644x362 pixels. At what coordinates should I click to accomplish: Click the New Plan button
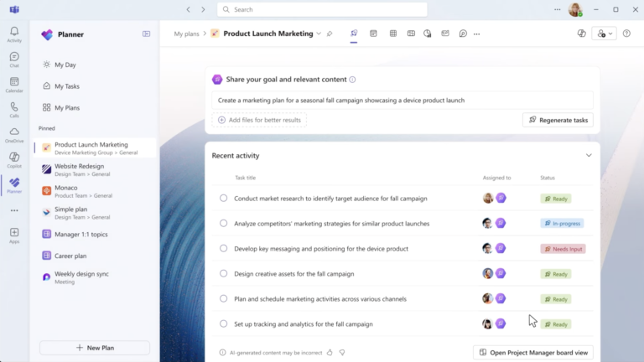95,348
